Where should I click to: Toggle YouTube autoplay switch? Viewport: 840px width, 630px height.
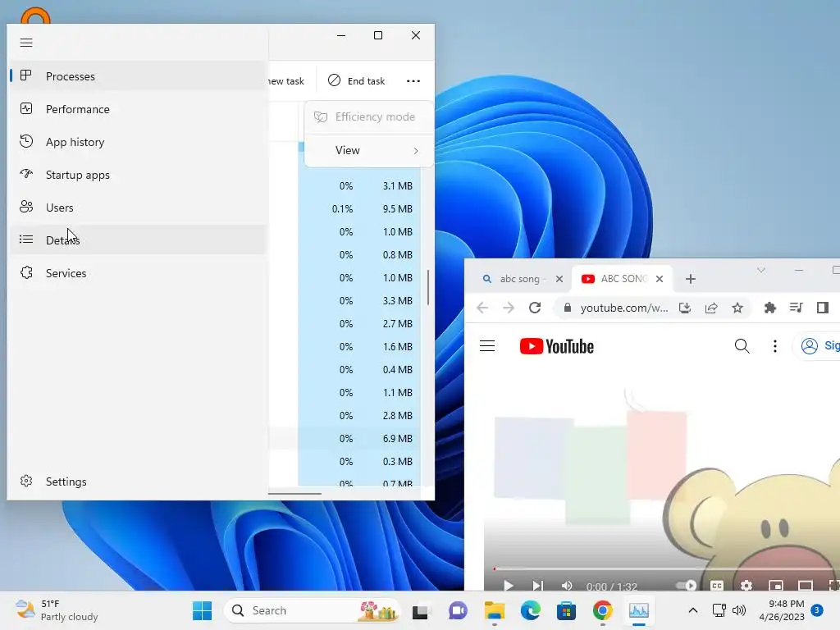click(686, 586)
